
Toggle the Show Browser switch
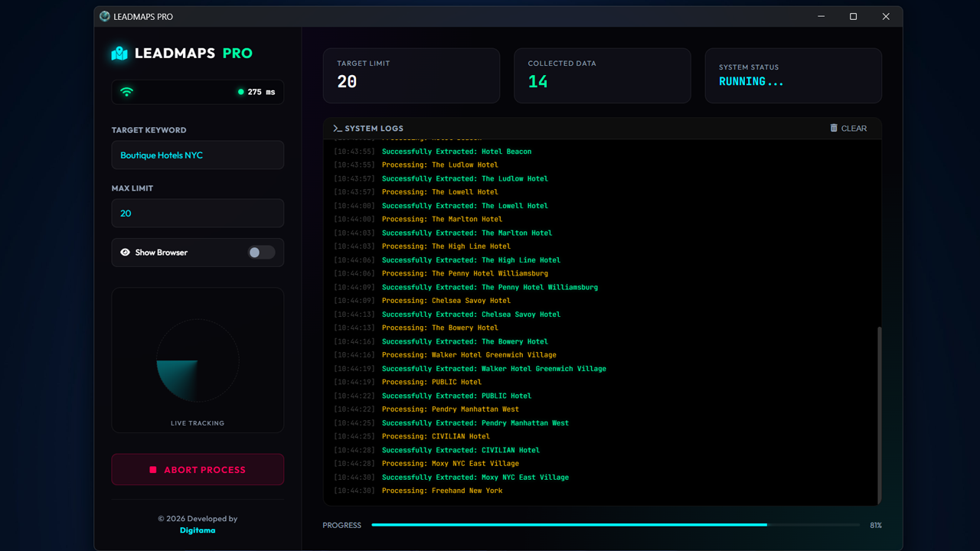coord(261,253)
